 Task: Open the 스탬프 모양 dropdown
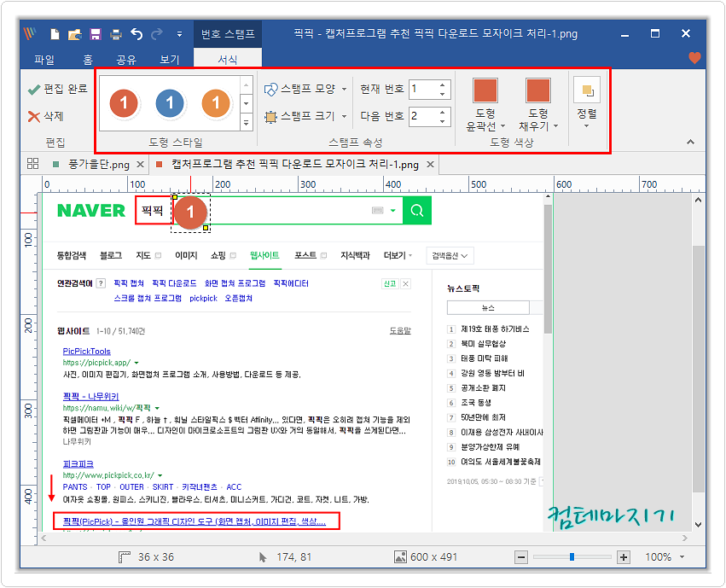coord(305,89)
